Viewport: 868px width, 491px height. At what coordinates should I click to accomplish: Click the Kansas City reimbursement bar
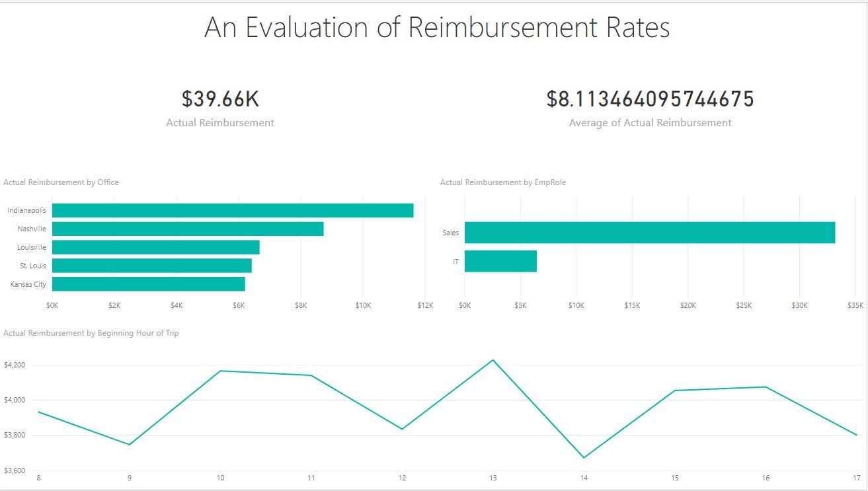[149, 283]
